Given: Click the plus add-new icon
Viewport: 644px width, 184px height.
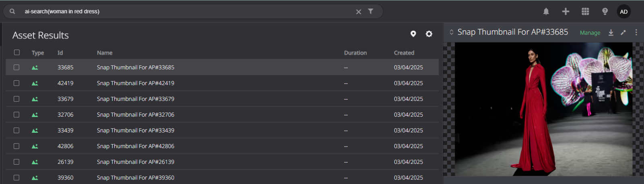Looking at the screenshot, I should tap(566, 11).
